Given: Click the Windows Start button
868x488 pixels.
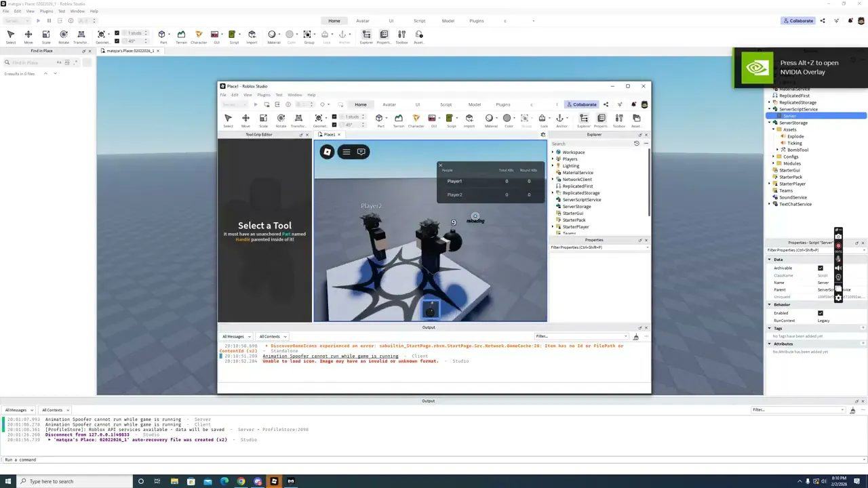Looking at the screenshot, I should (x=8, y=481).
